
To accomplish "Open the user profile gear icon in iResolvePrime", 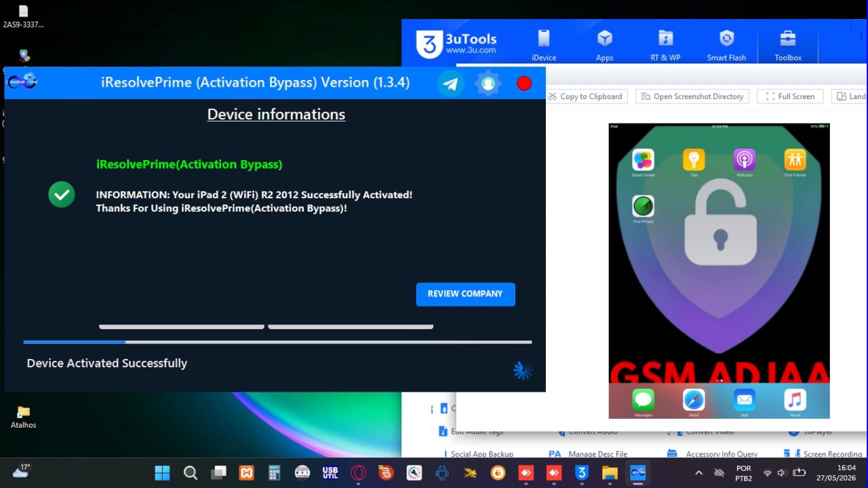I will [488, 83].
